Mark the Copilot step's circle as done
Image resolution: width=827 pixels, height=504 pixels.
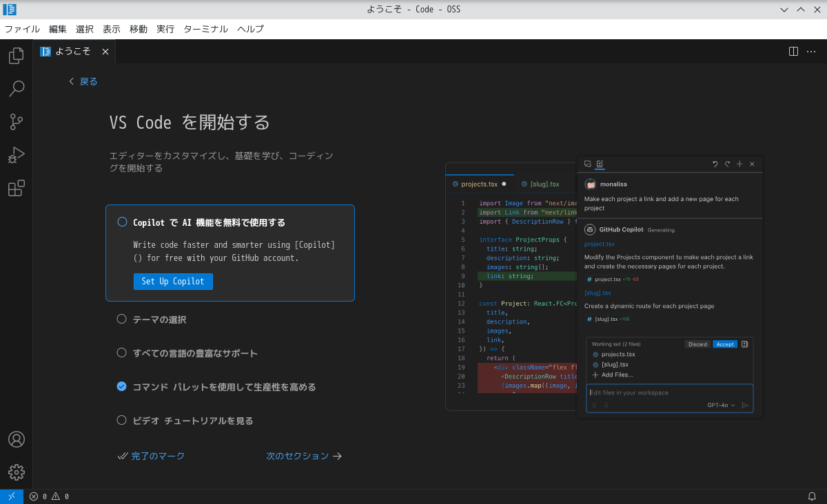point(122,222)
